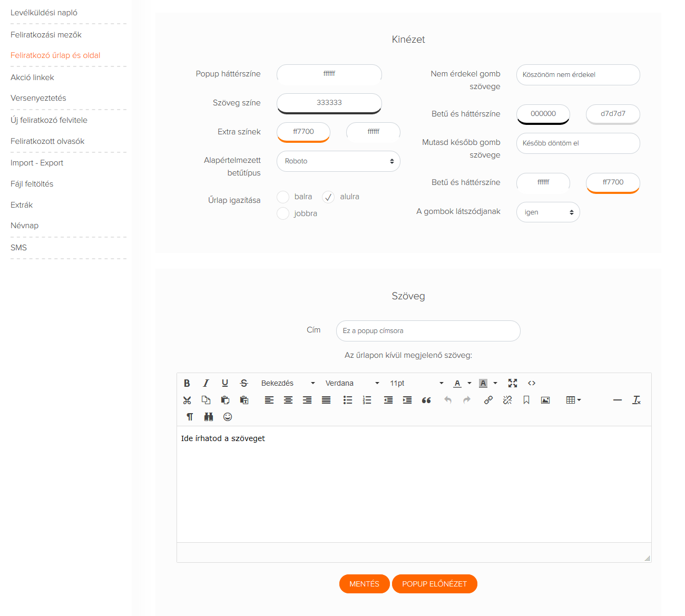Align text left in editor
Viewport: 685px width, 616px height.
[269, 400]
